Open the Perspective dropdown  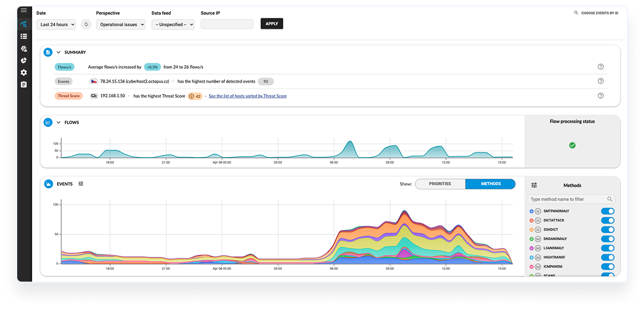click(121, 24)
